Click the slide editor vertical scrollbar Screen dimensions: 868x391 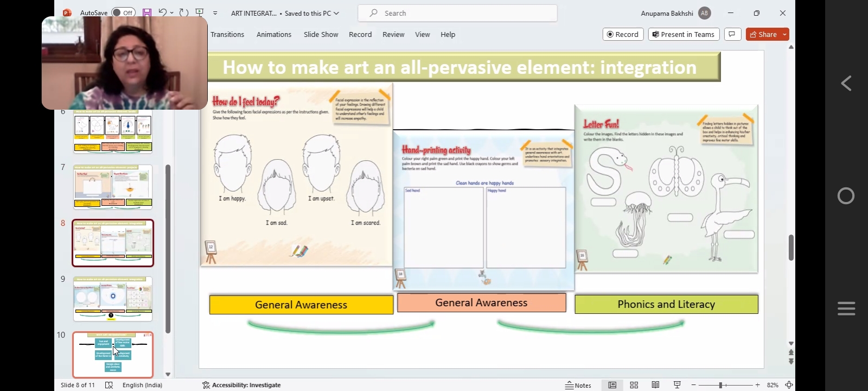(791, 247)
